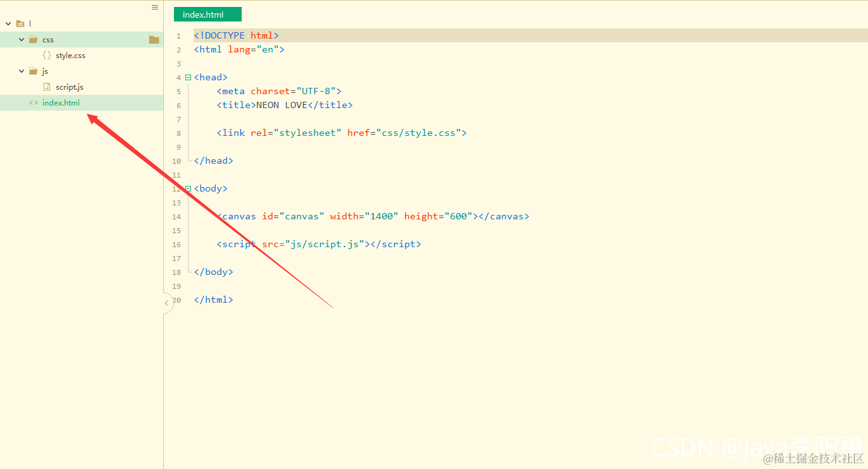
Task: Click line number 1 in the gutter
Action: (x=178, y=36)
